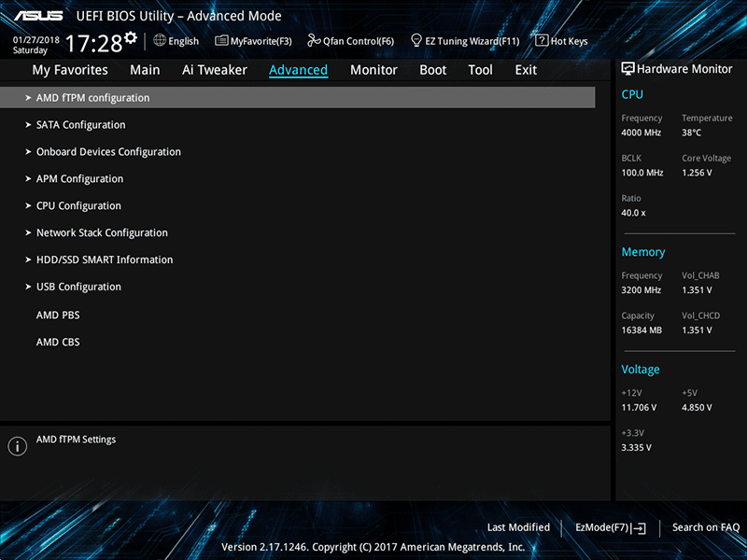
Task: Select Onboard Devices Configuration entry text
Action: [108, 152]
